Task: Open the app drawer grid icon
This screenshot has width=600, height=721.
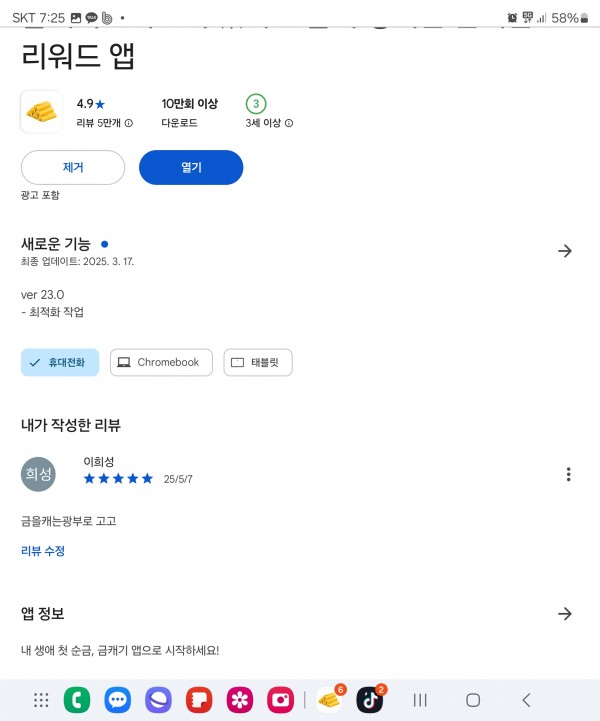Action: [x=41, y=700]
